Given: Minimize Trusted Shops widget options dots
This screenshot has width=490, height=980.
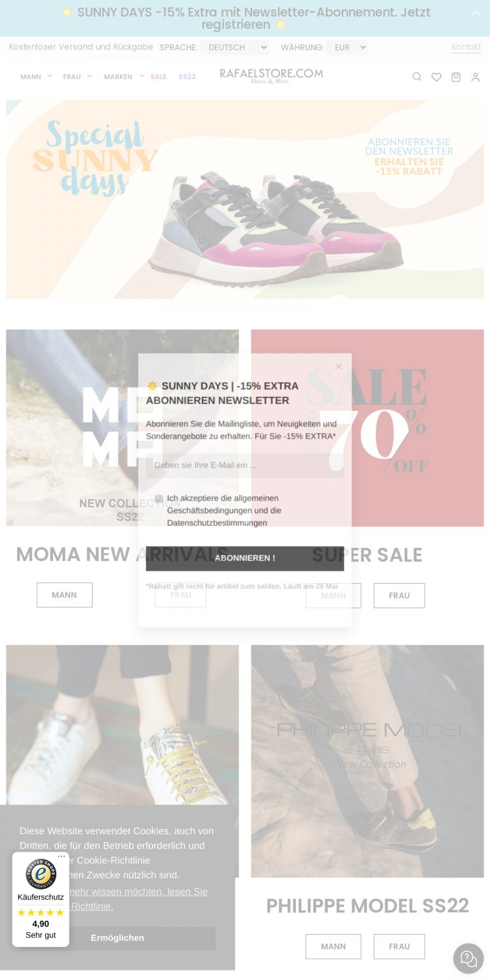Looking at the screenshot, I should point(61,856).
